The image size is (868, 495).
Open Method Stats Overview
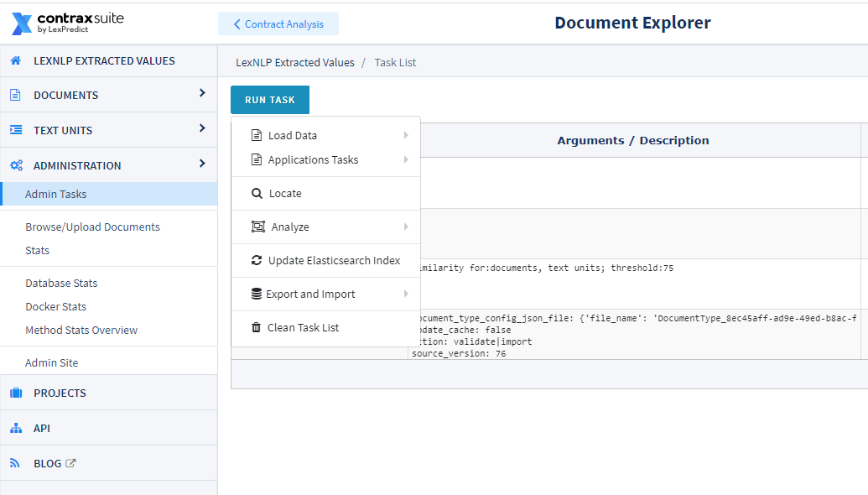(81, 330)
